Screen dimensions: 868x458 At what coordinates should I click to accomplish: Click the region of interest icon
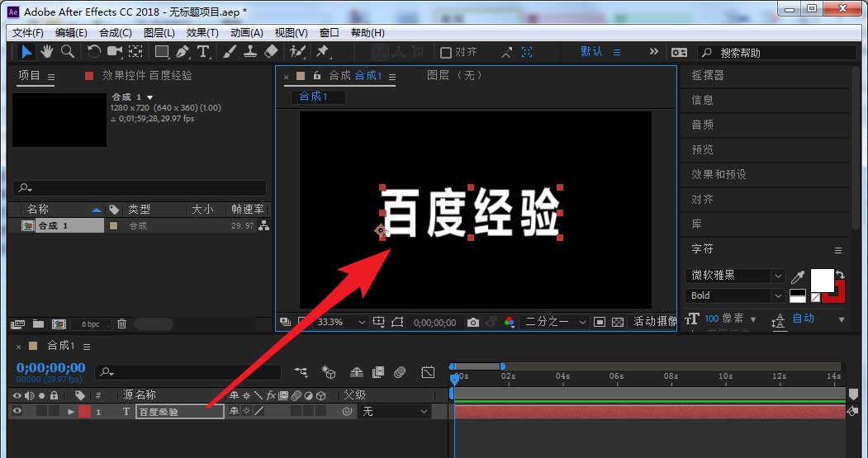coord(599,323)
